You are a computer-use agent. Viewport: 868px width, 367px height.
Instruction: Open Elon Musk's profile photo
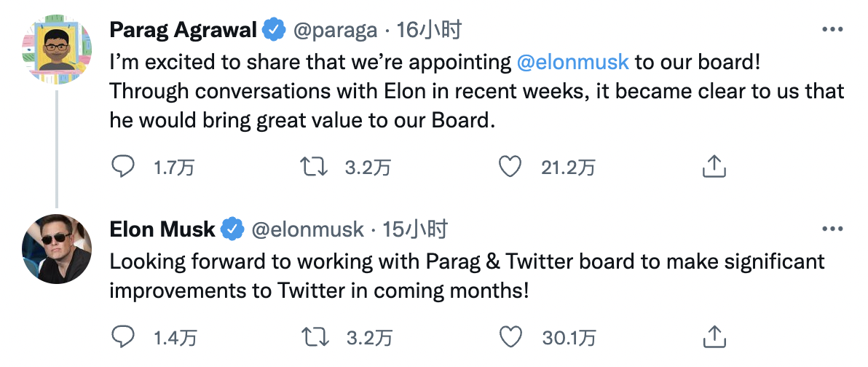[x=58, y=249]
